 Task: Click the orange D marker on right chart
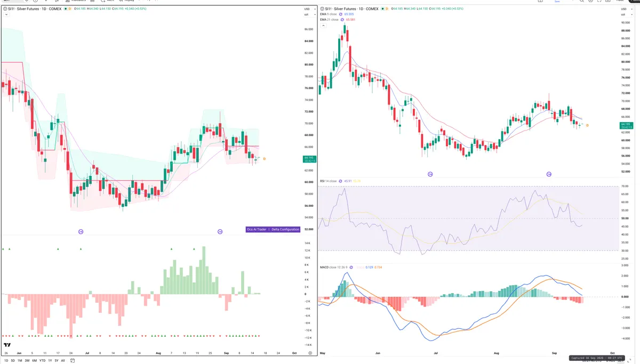coord(587,125)
